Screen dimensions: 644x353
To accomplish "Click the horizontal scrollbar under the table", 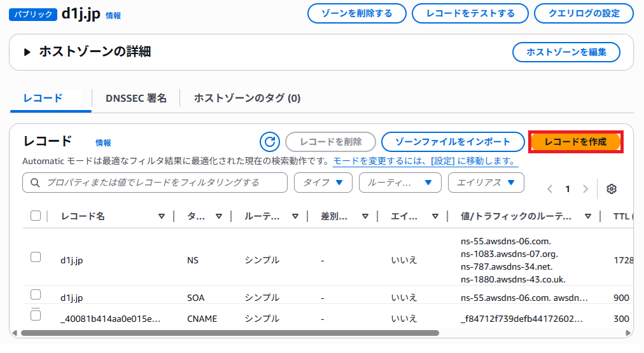I will tap(229, 333).
